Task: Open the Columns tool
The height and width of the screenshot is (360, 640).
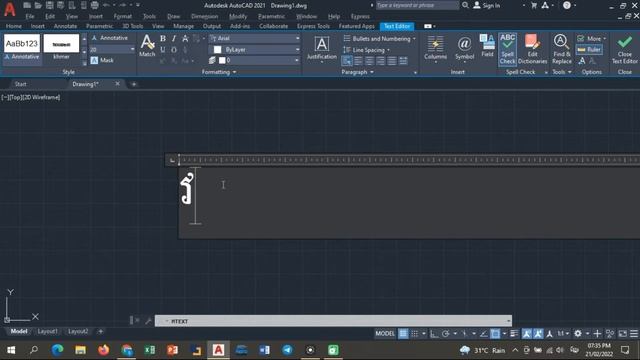Action: tap(436, 49)
